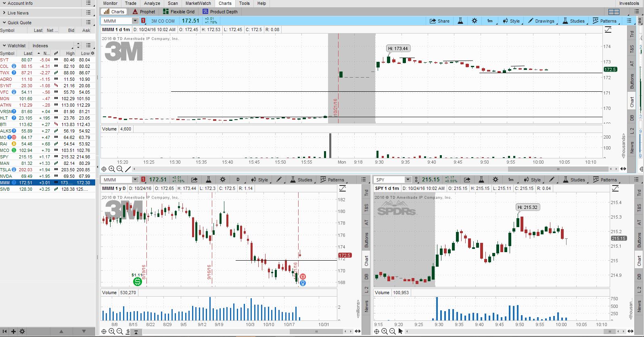The height and width of the screenshot is (337, 644).
Task: Toggle the curve scale icon on the top chart
Action: point(608,29)
